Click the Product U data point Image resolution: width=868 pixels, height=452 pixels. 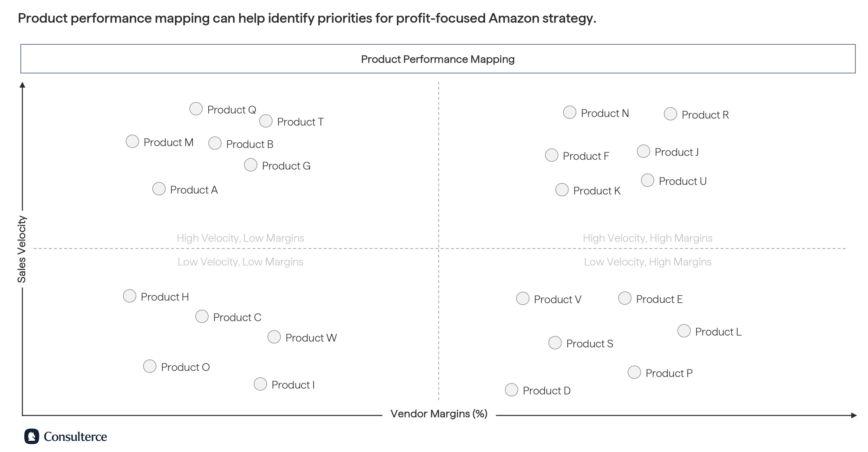click(x=647, y=180)
